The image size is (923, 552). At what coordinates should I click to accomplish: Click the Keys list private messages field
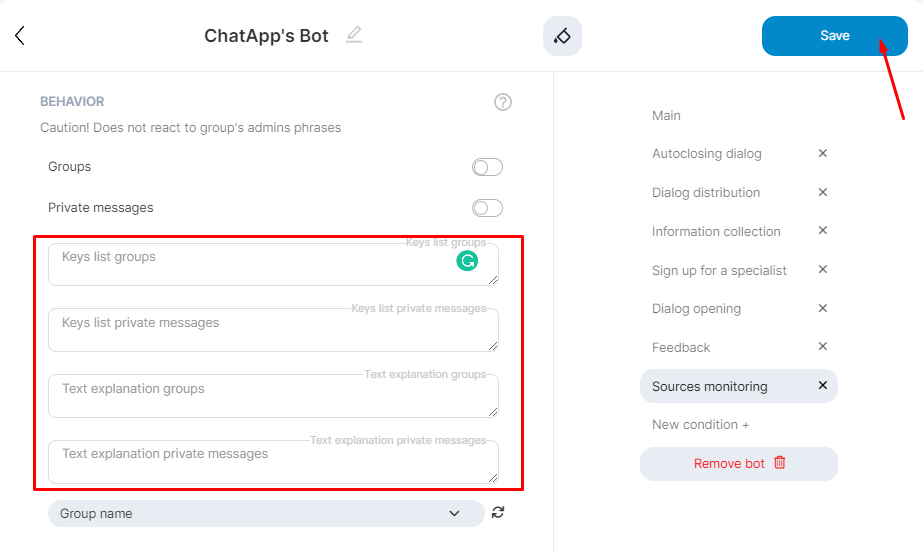(272, 331)
